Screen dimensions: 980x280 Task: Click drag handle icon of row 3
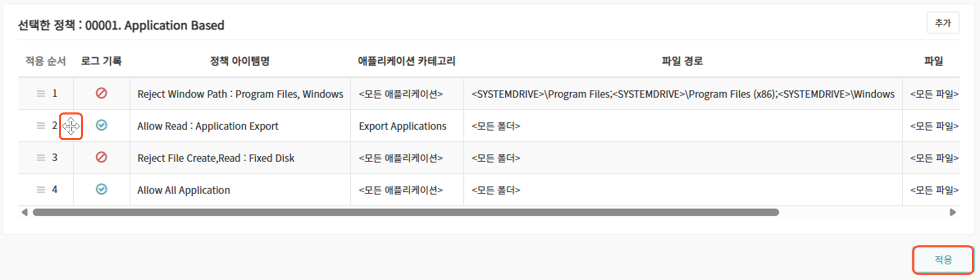click(x=40, y=158)
